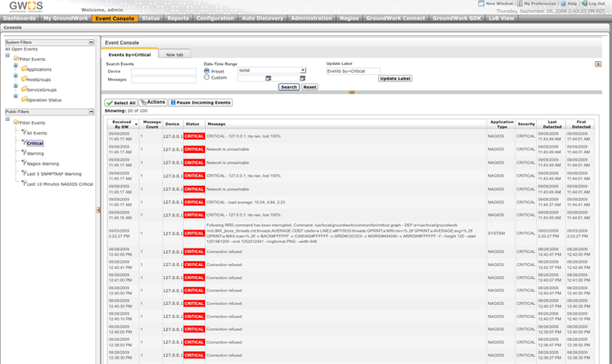Click Pause Incoming Events button
The width and height of the screenshot is (612, 364).
[x=200, y=102]
